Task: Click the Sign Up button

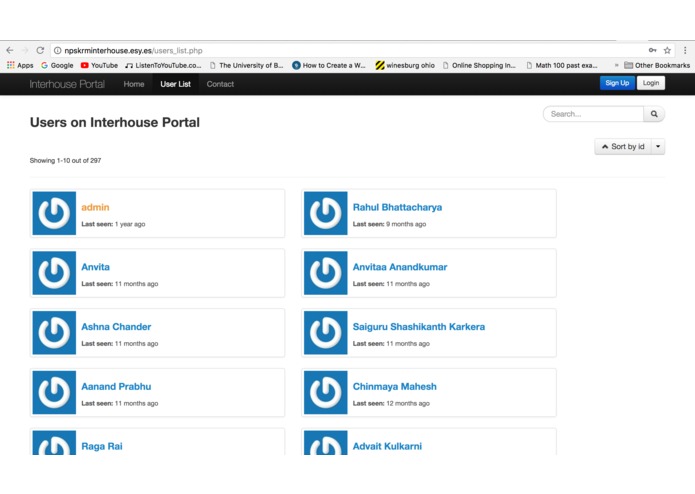Action: point(617,83)
